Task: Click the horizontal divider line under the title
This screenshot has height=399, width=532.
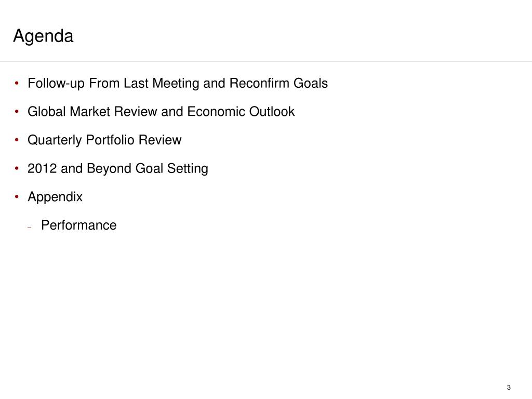Action: pos(266,61)
